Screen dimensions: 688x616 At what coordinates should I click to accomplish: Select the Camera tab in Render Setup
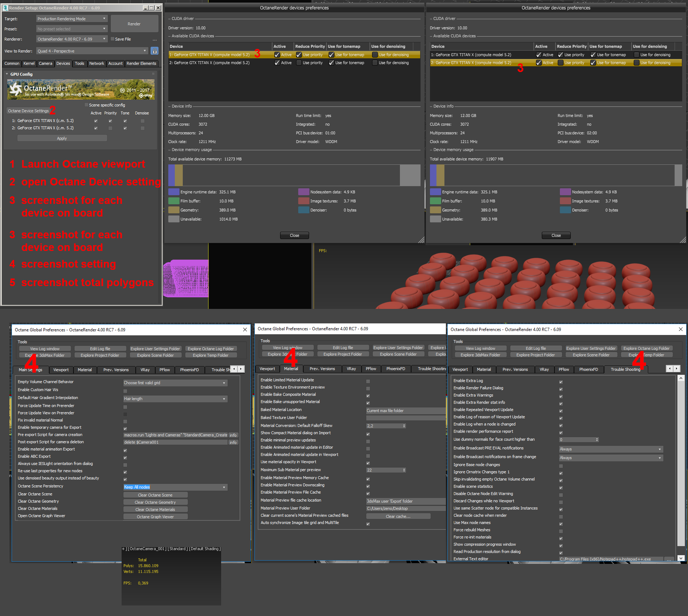pyautogui.click(x=46, y=63)
